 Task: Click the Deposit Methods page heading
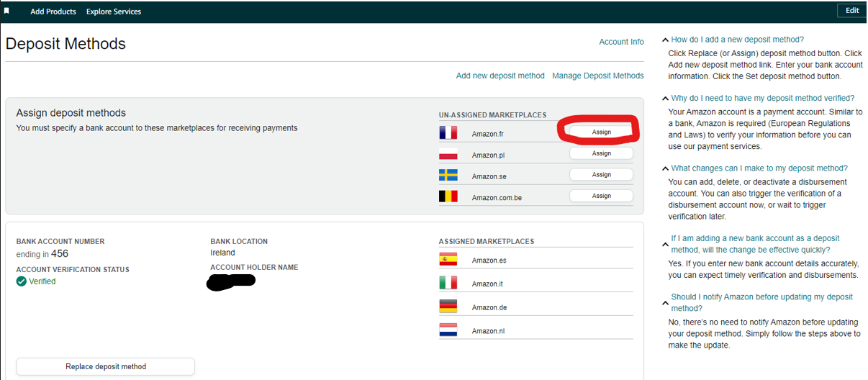(x=65, y=44)
